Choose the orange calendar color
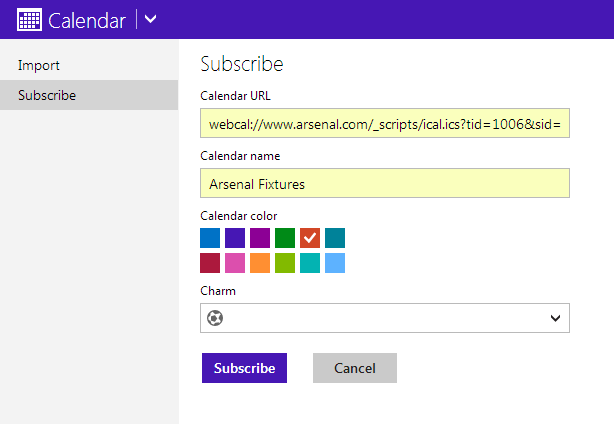The height and width of the screenshot is (424, 614). click(260, 263)
